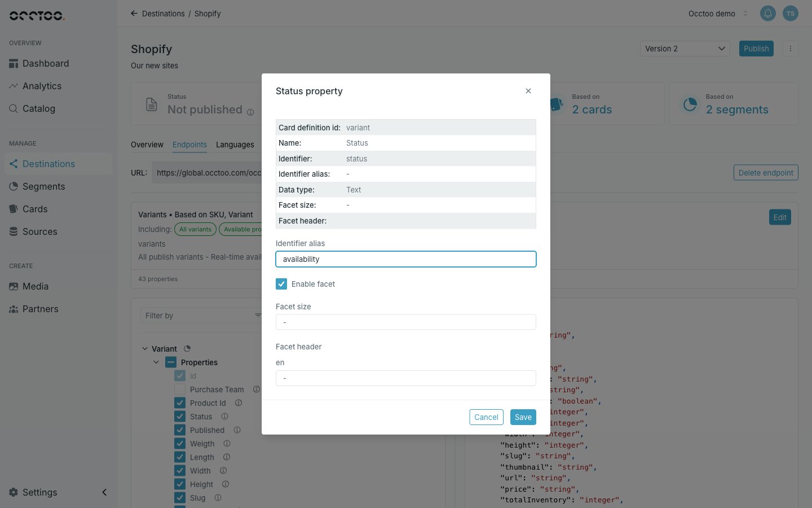Click the Facet size input field
Image resolution: width=812 pixels, height=508 pixels.
coord(406,322)
